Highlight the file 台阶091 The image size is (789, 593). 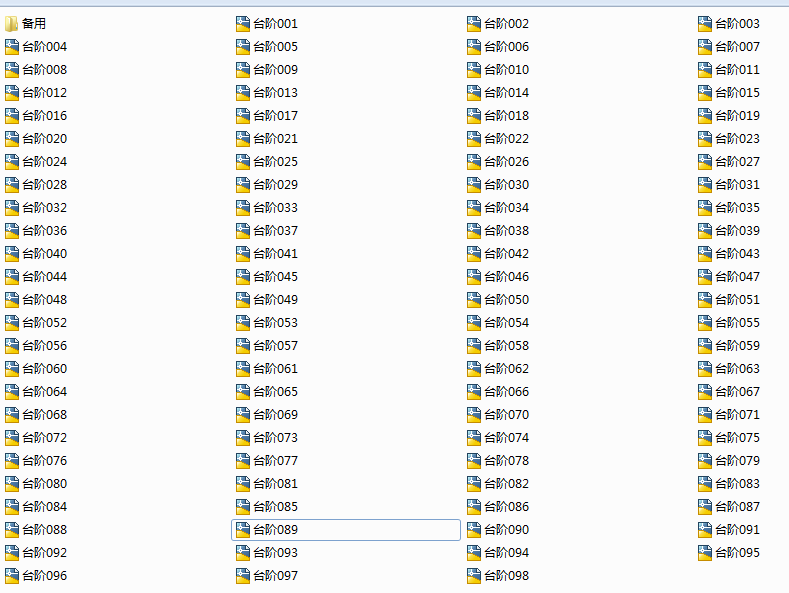pos(737,530)
